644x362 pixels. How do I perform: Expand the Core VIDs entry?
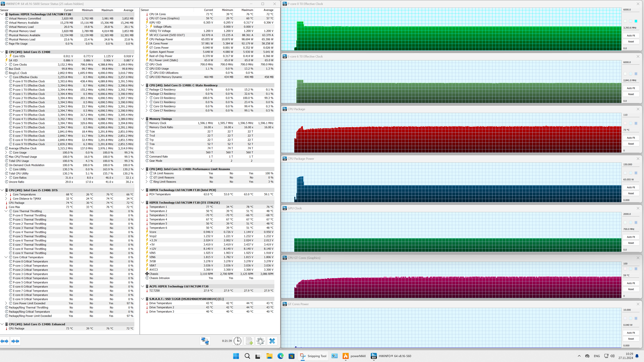pos(6,56)
